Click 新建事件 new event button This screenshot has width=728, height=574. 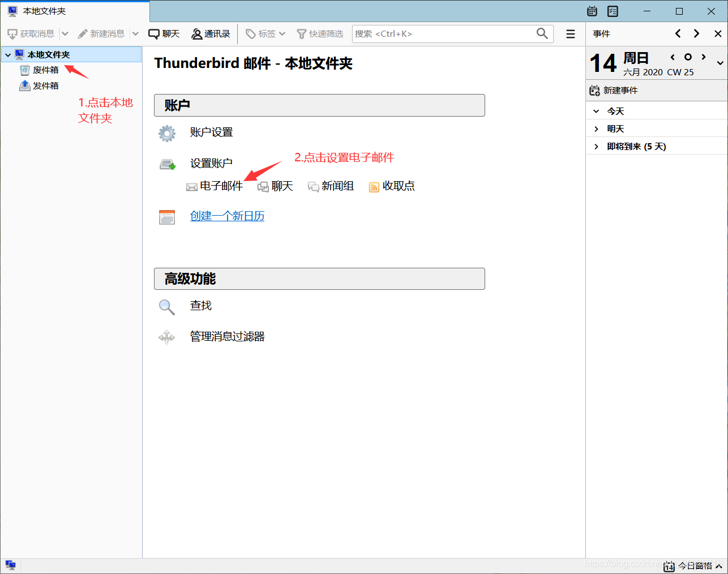[614, 91]
